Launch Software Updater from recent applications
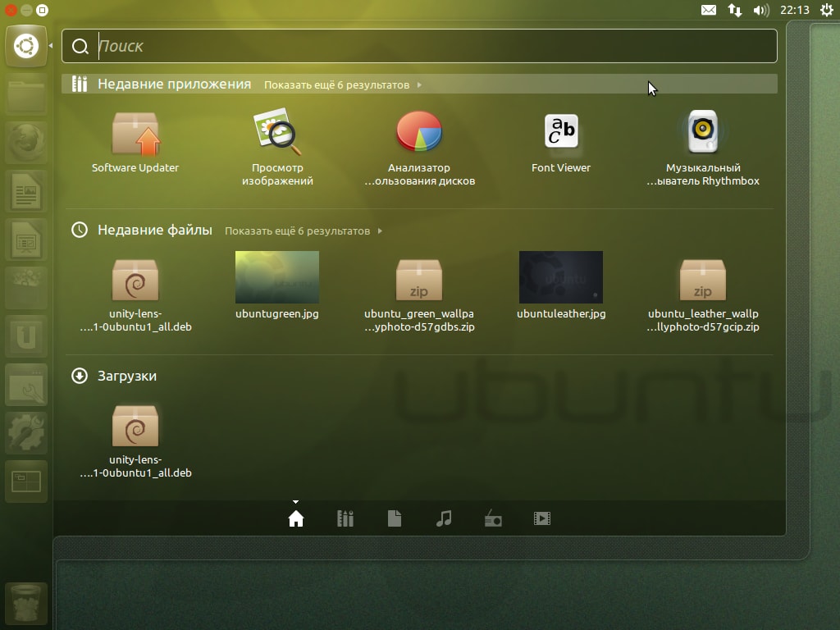Viewport: 840px width, 630px height. (x=135, y=142)
